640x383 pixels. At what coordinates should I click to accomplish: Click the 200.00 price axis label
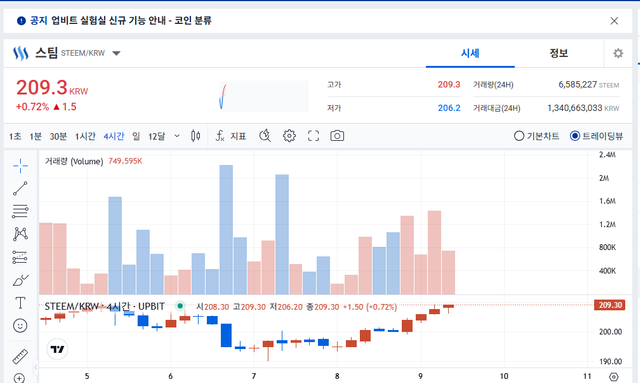[610, 332]
